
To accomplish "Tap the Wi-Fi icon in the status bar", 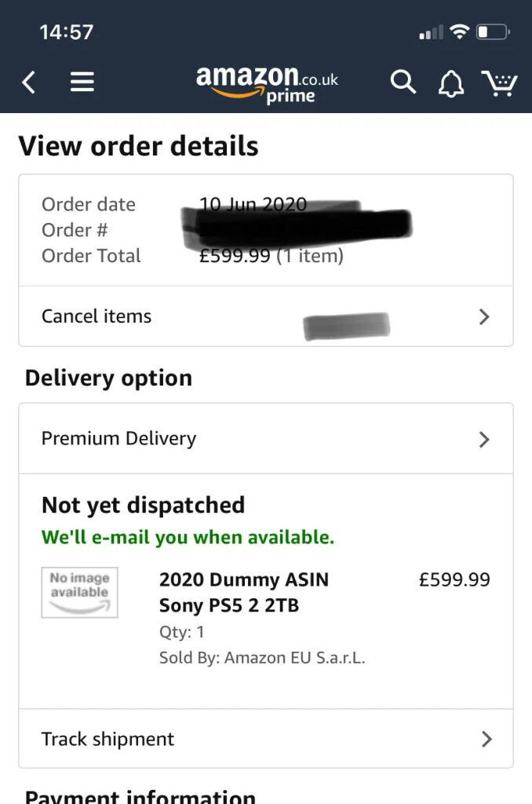I will 459,31.
